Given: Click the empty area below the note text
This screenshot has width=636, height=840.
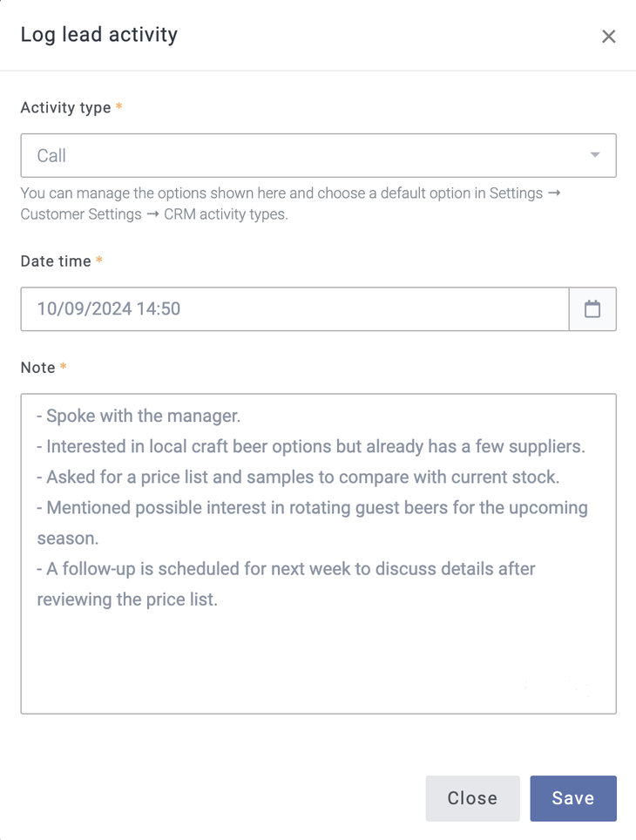Looking at the screenshot, I should [x=318, y=662].
